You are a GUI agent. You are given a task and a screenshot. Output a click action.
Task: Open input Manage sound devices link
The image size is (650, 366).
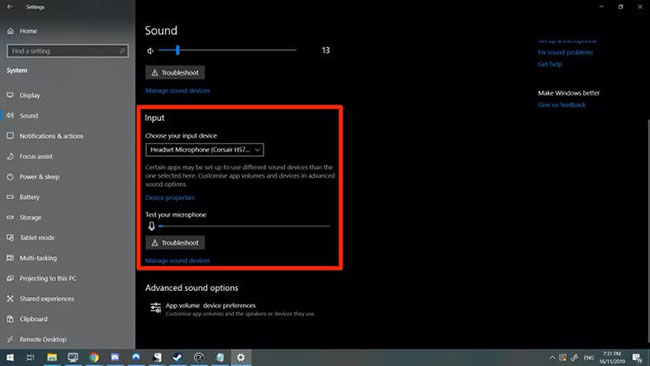point(177,260)
